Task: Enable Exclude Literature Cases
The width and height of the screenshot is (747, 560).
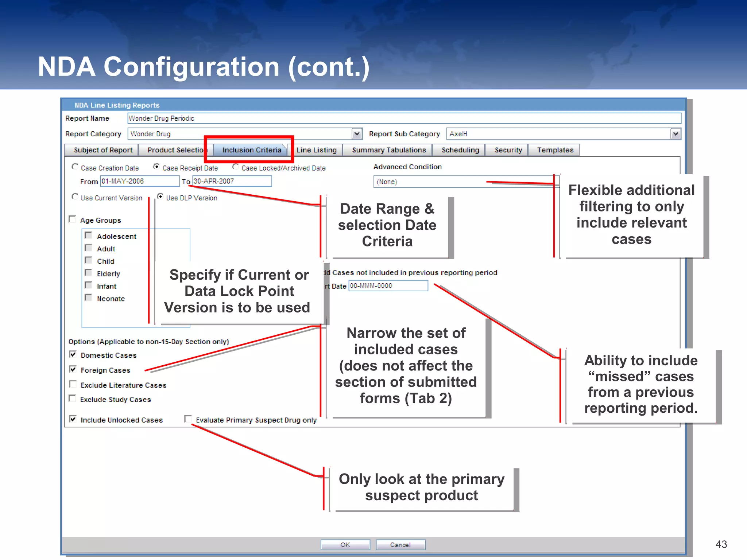Action: tap(73, 384)
